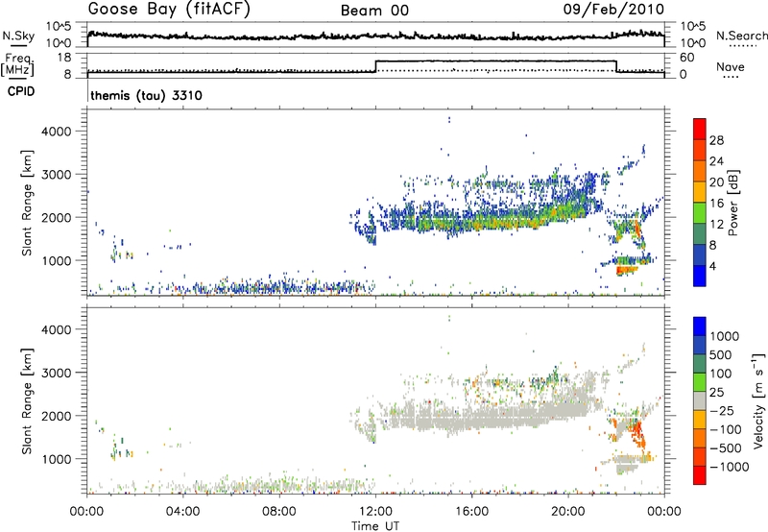Click the sky noise trace line
The width and height of the screenshot is (768, 532).
(375, 36)
